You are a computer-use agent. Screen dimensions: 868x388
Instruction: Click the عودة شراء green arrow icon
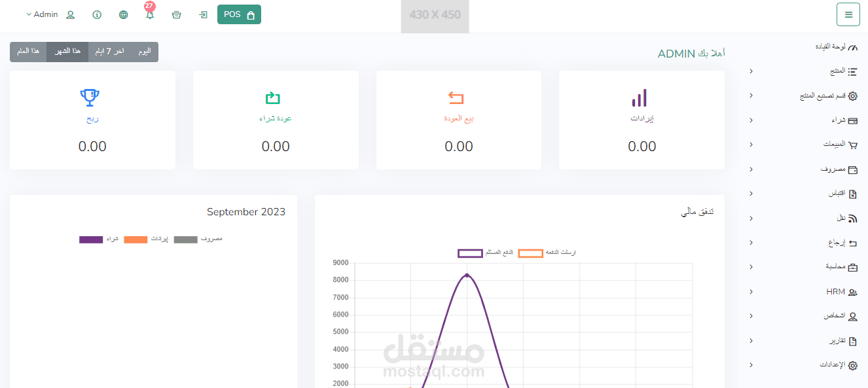pos(273,98)
